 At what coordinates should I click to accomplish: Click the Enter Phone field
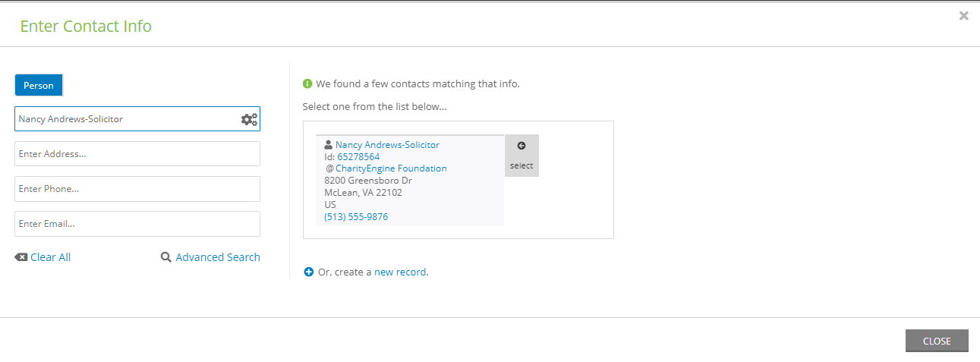137,189
